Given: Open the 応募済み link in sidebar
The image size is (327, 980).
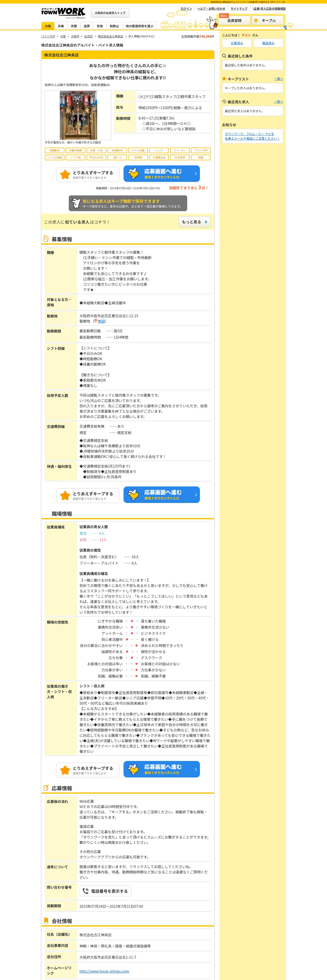Looking at the screenshot, I should tap(237, 43).
